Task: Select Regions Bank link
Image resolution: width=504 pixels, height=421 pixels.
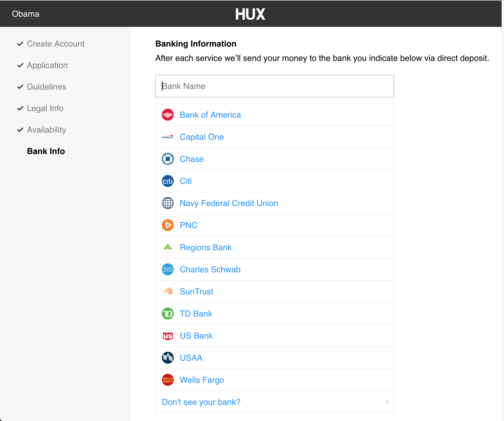Action: pyautogui.click(x=206, y=248)
